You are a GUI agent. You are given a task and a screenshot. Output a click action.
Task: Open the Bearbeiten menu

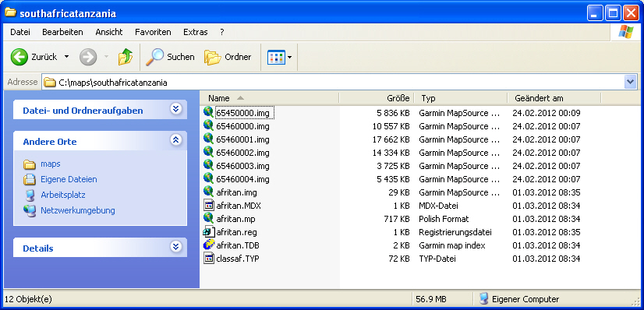[63, 32]
